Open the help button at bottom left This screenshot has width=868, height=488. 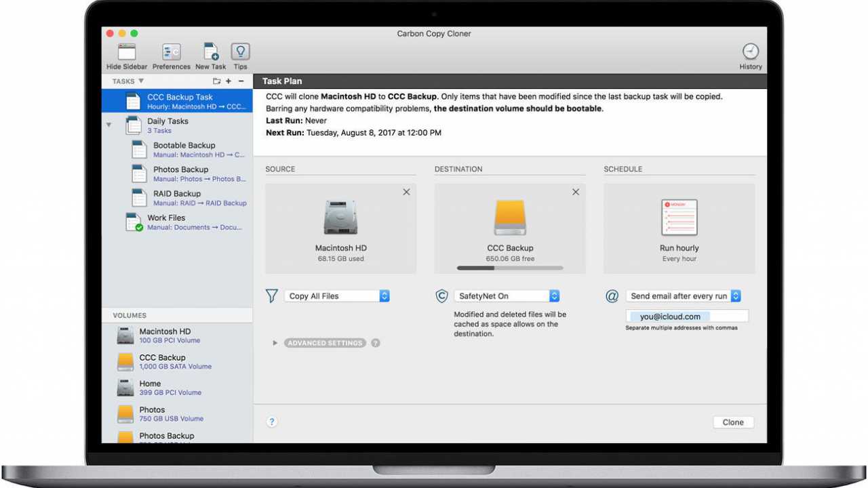tap(272, 422)
